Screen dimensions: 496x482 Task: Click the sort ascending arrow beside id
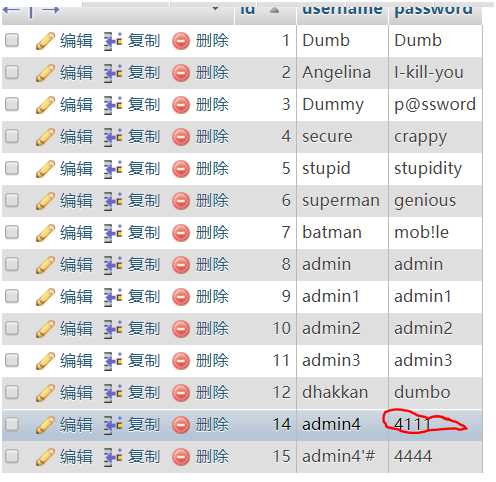pyautogui.click(x=274, y=11)
